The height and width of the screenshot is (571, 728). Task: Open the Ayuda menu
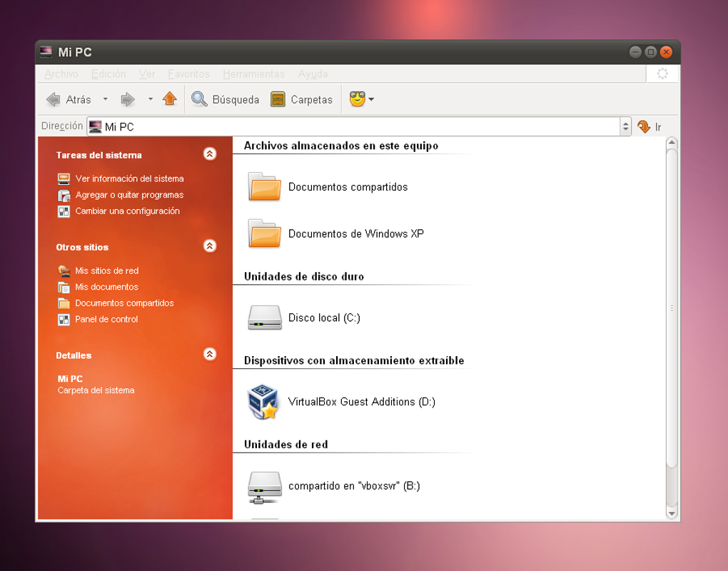(313, 74)
